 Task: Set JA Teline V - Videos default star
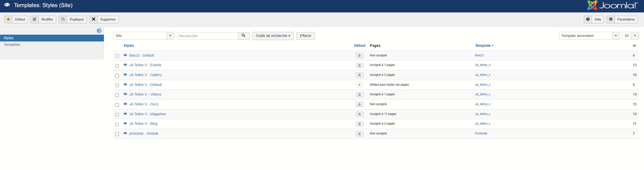click(360, 94)
